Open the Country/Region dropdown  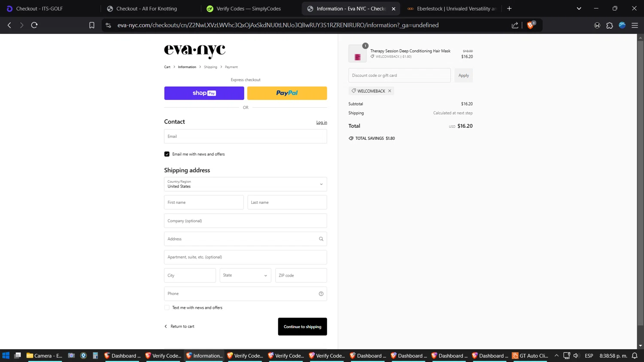click(x=245, y=184)
